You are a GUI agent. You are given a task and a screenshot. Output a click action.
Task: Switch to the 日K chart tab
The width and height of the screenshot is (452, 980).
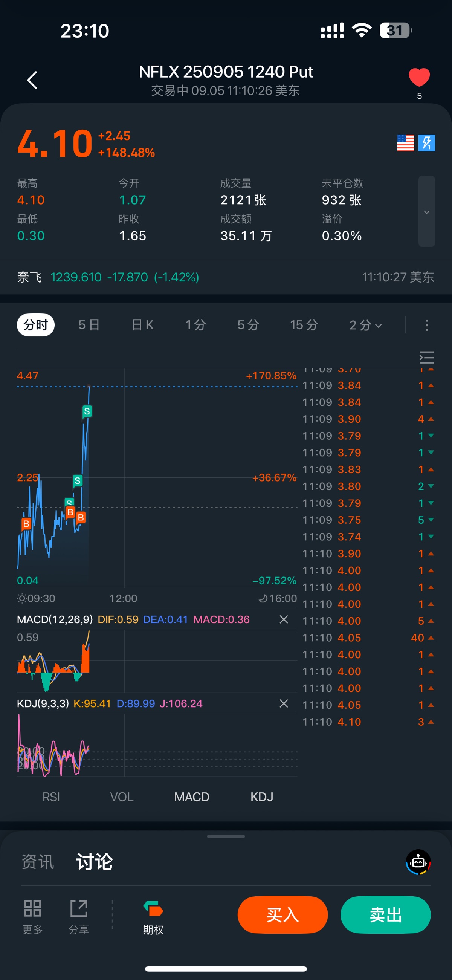pyautogui.click(x=143, y=325)
